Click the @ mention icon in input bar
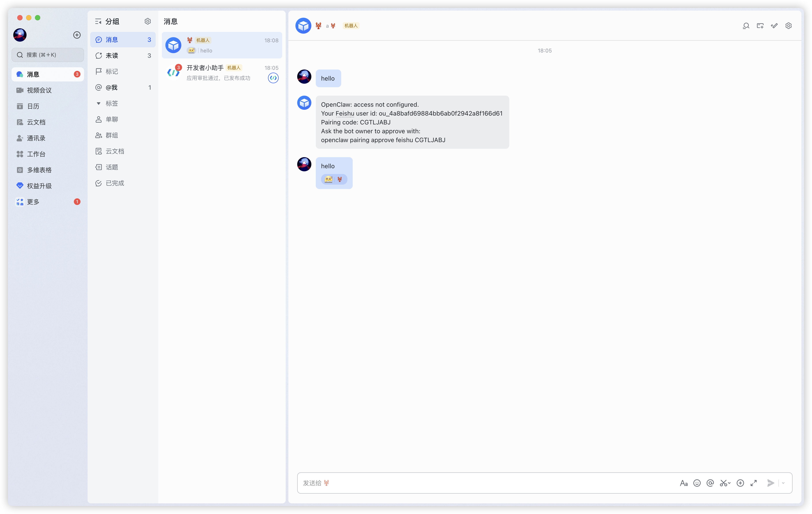 coord(710,483)
